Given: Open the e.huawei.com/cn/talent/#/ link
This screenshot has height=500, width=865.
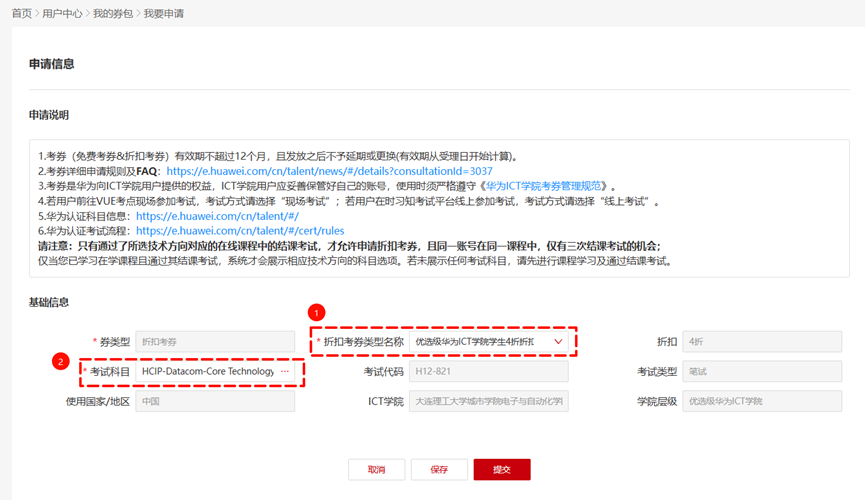Looking at the screenshot, I should (217, 216).
